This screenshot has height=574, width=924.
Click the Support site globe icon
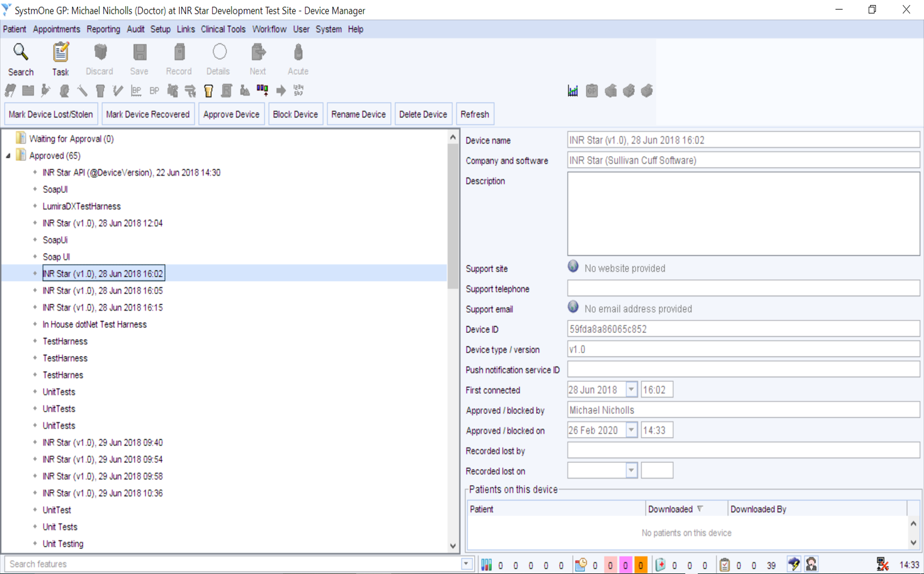tap(573, 266)
